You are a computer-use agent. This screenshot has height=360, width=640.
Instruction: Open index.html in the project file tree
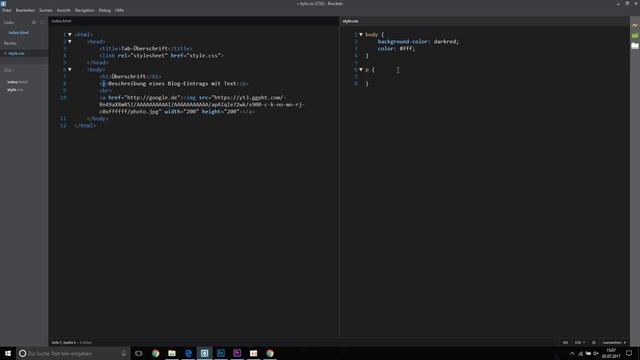tap(17, 82)
